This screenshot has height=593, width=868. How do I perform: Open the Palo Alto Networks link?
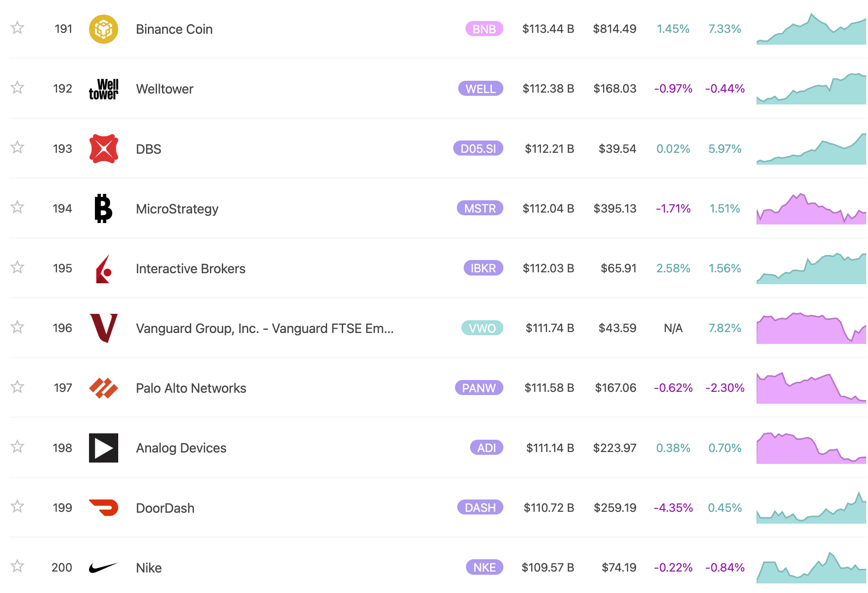tap(191, 388)
